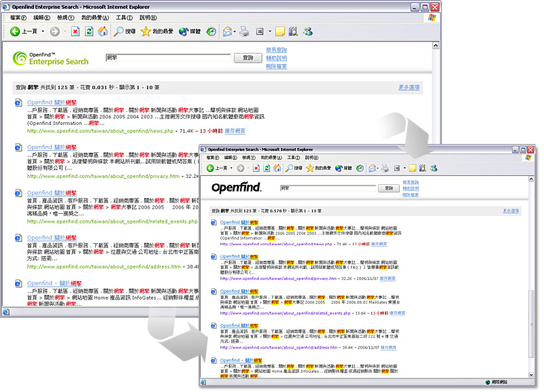Click the 網際網路 zone in front window status bar
The width and height of the screenshot is (544, 392).
496,382
